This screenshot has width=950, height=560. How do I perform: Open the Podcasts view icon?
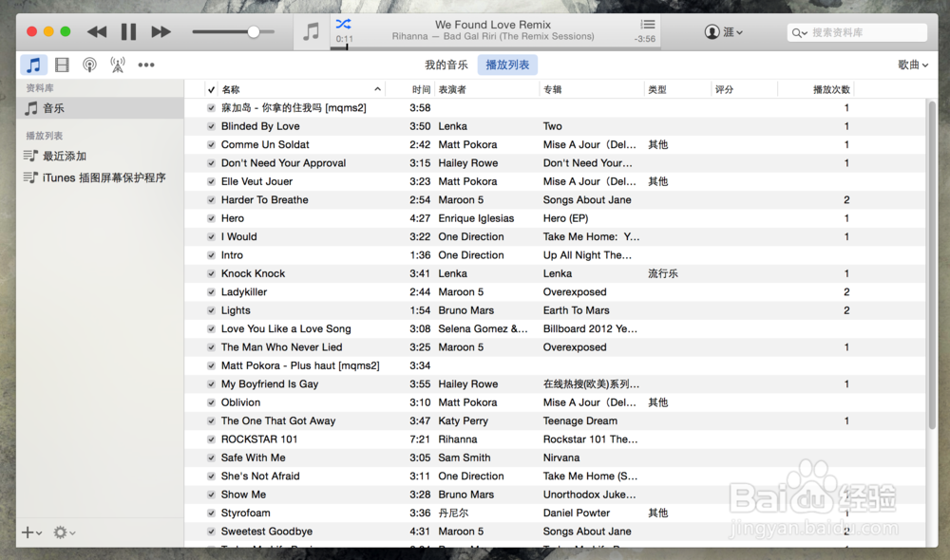89,65
